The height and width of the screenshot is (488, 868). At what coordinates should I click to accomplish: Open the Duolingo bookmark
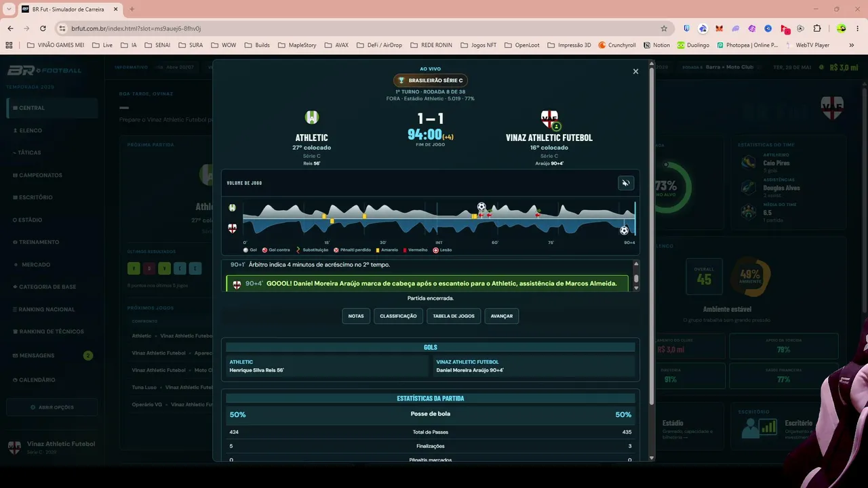pos(692,45)
